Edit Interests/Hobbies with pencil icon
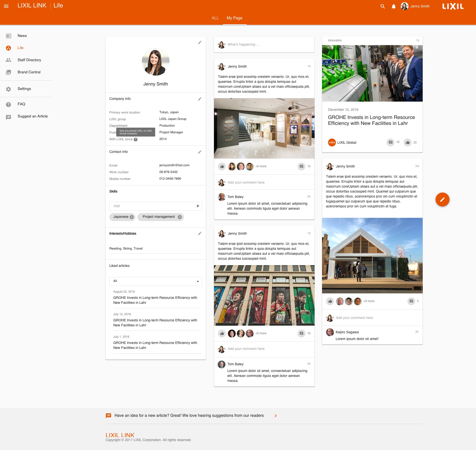This screenshot has height=450, width=476. [x=200, y=233]
